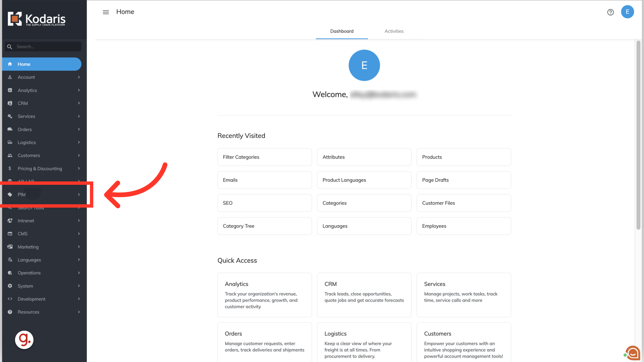644x362 pixels.
Task: Click the hamburger menu icon
Action: point(106,12)
